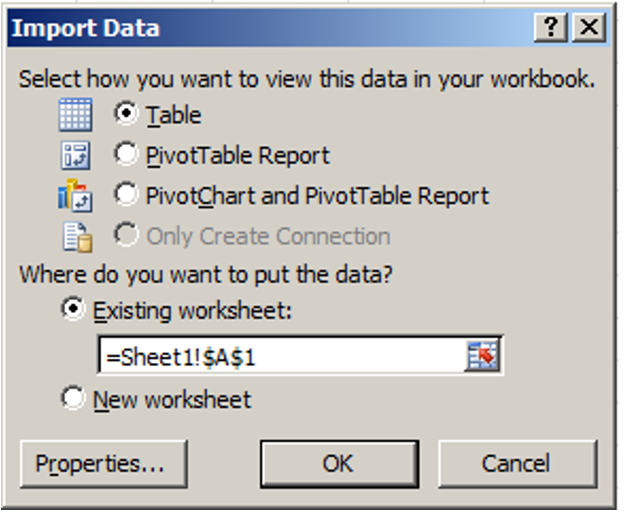Screen dimensions: 630x517
Task: Select the Only Create Connection radio button
Action: click(x=126, y=237)
